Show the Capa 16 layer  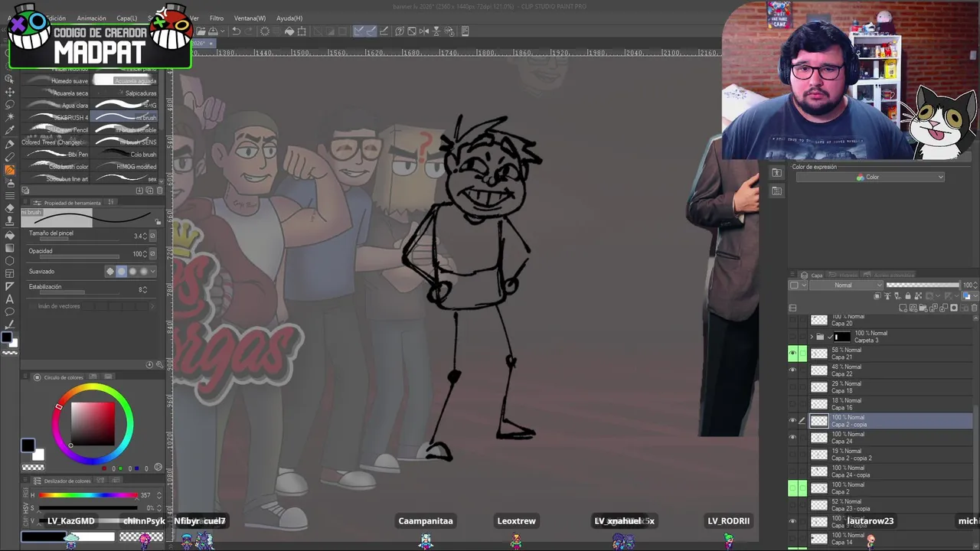coord(793,403)
